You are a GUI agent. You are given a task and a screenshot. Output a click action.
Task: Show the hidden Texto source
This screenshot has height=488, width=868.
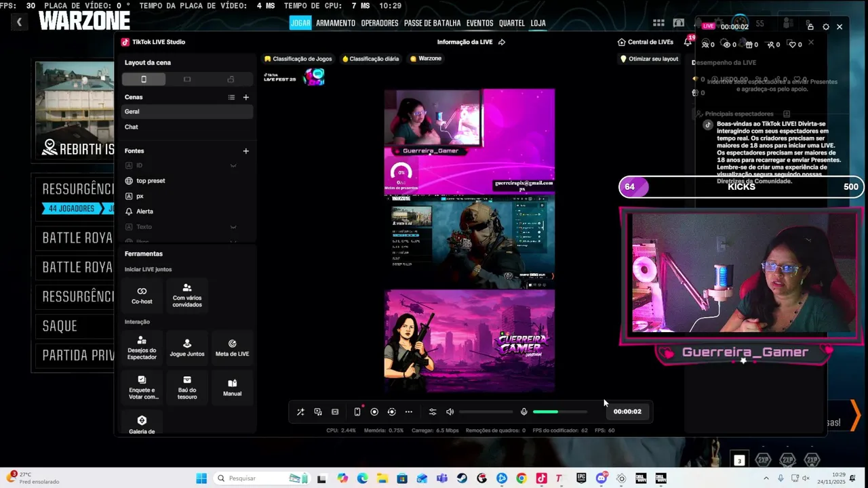(233, 227)
